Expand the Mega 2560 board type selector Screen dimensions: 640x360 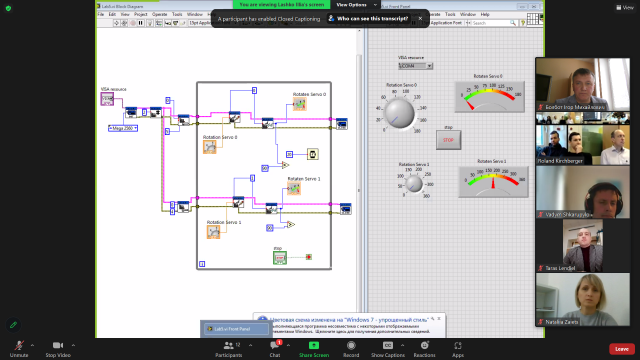(x=123, y=128)
